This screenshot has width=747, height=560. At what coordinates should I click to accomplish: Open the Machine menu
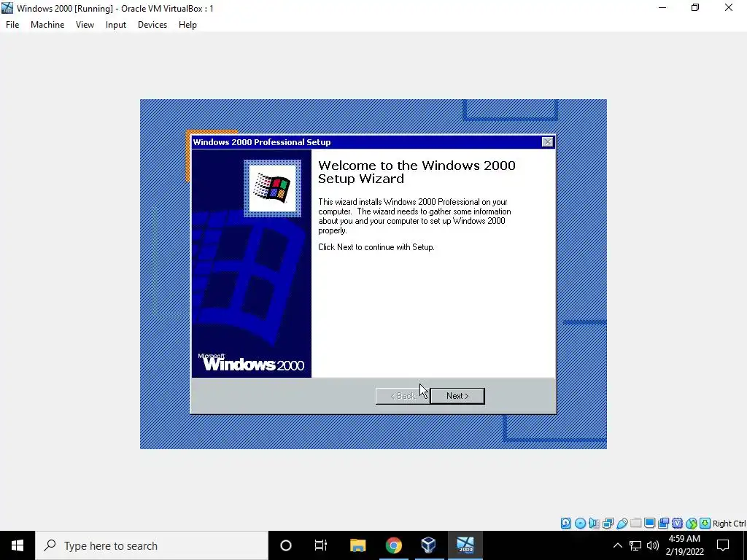(47, 25)
